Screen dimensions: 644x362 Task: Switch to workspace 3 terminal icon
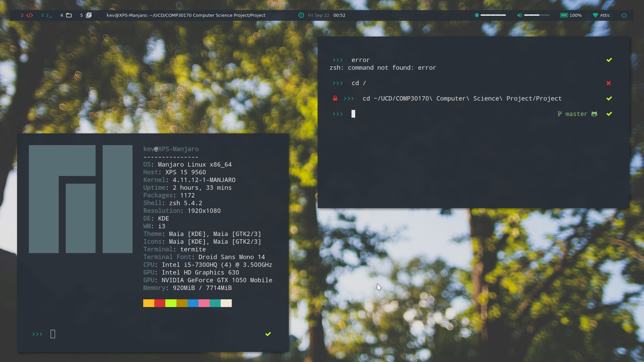(x=49, y=15)
